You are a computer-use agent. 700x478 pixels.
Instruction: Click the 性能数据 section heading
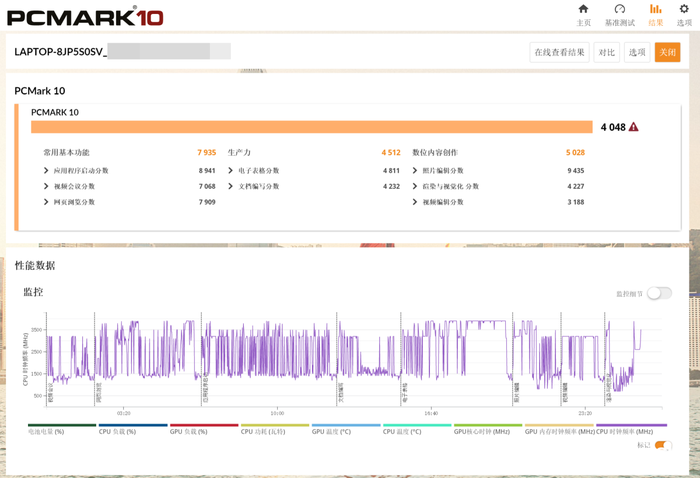point(35,266)
